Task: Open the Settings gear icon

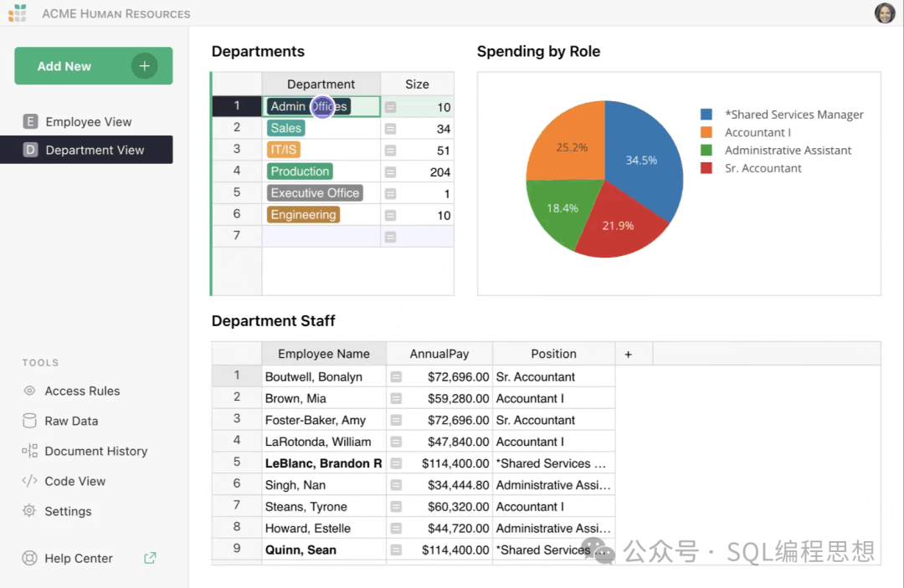Action: [x=29, y=510]
